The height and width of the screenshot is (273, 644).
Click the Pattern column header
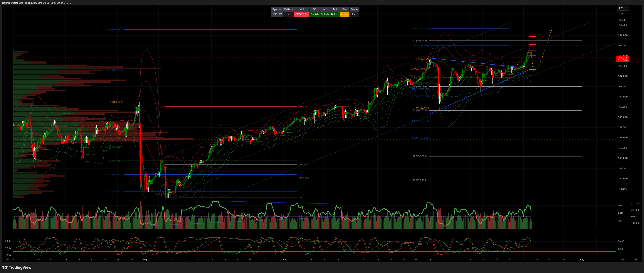pyautogui.click(x=288, y=9)
